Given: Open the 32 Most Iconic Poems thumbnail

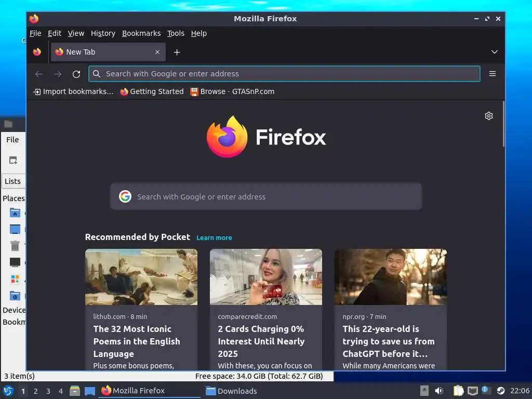Looking at the screenshot, I should (x=141, y=277).
